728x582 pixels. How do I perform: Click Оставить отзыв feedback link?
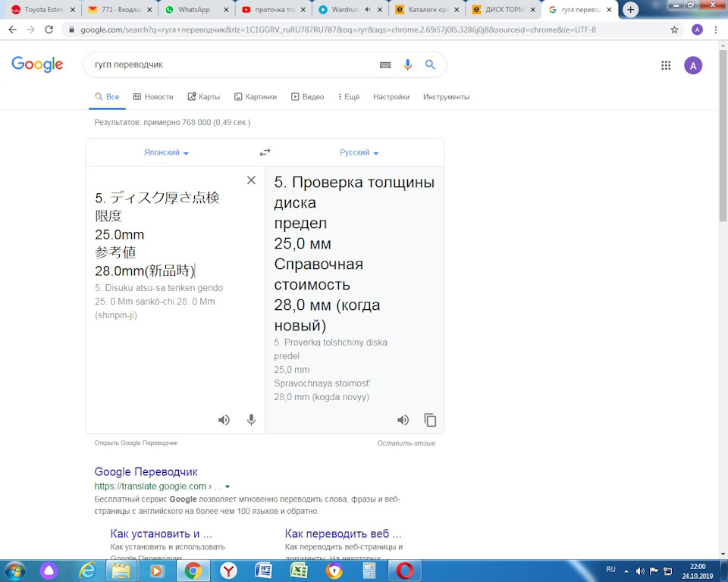(x=406, y=443)
